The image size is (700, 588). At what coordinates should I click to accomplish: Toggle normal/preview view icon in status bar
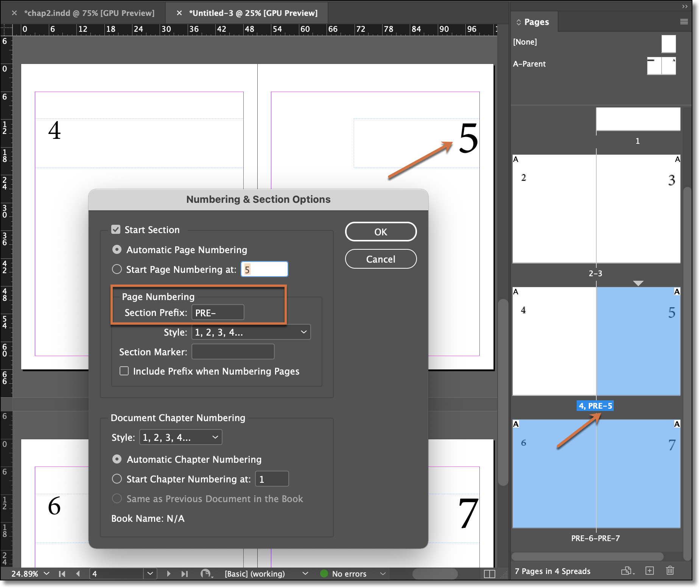489,574
